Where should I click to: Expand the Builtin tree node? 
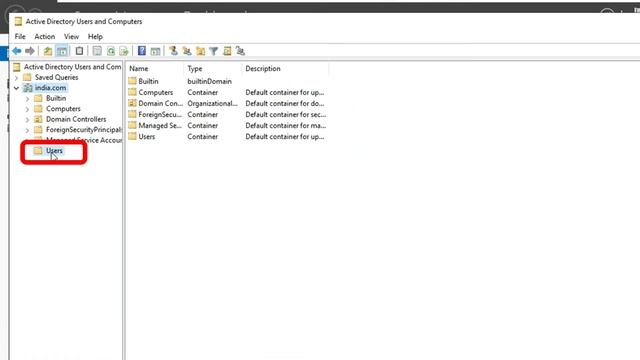(x=27, y=98)
